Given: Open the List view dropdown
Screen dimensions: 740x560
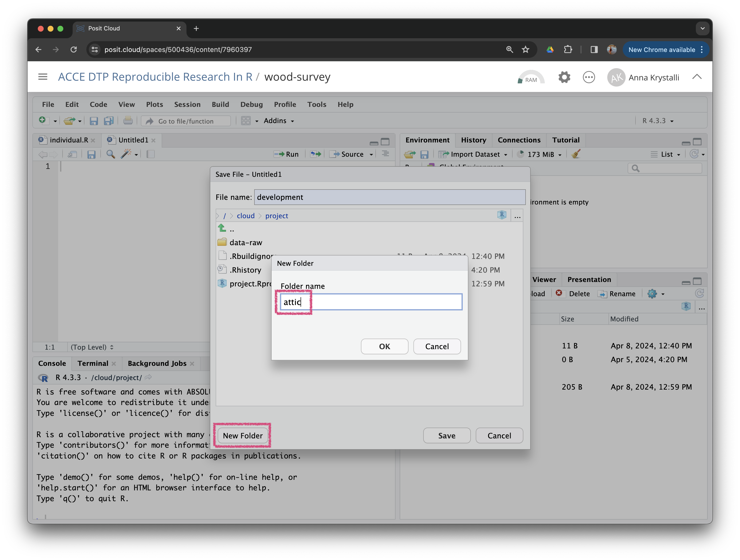Looking at the screenshot, I should (x=665, y=154).
